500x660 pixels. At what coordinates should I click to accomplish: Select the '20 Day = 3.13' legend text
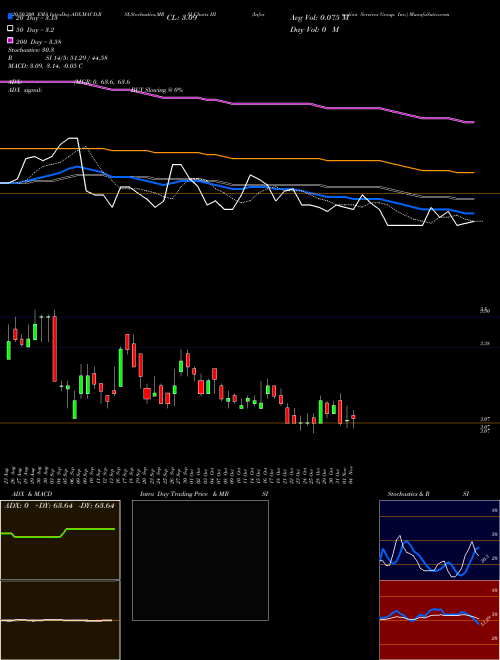coord(36,18)
